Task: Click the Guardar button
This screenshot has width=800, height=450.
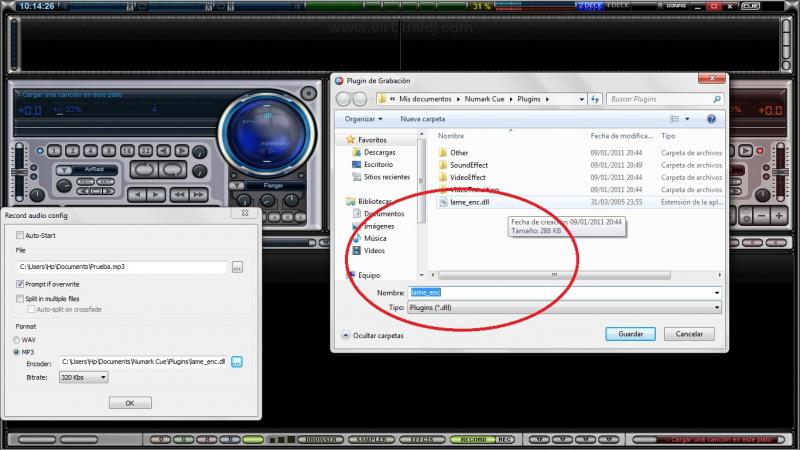Action: click(x=631, y=334)
